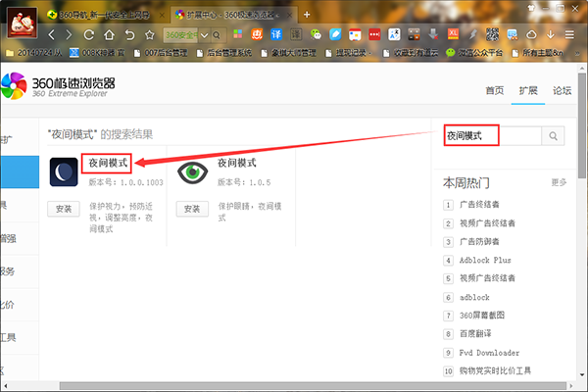Click the 360极速浏览器 logo
Screen dimensions: 588x392
tap(58, 86)
